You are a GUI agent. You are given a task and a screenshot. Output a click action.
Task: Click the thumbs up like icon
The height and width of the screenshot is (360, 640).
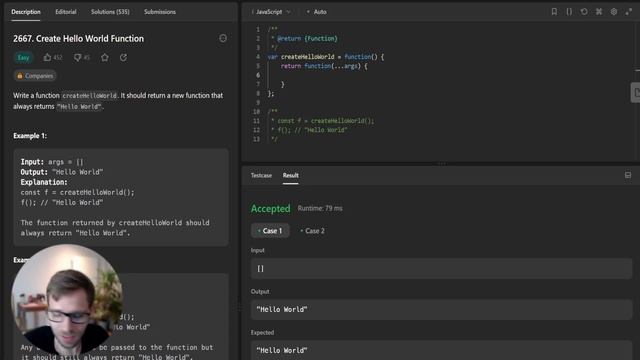(47, 58)
